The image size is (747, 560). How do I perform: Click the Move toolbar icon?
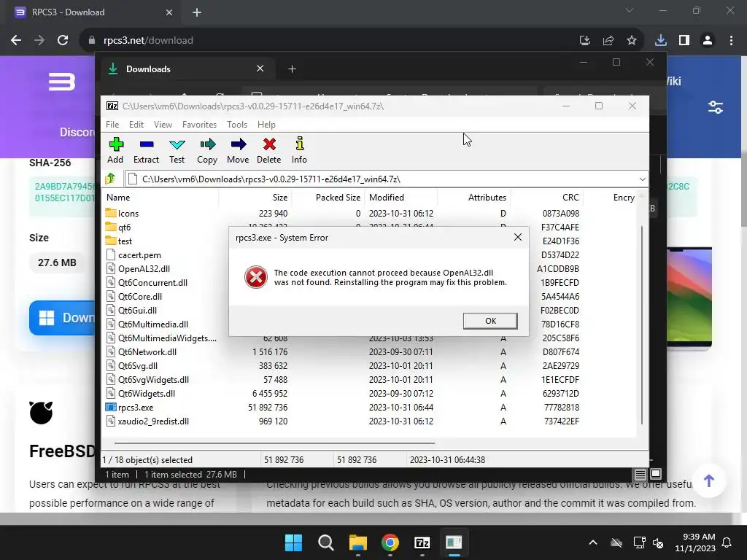point(239,144)
